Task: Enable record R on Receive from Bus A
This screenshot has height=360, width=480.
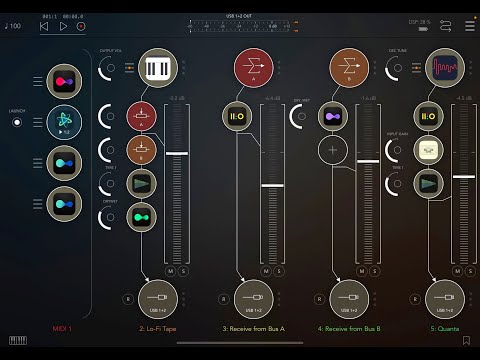Action: [224, 299]
